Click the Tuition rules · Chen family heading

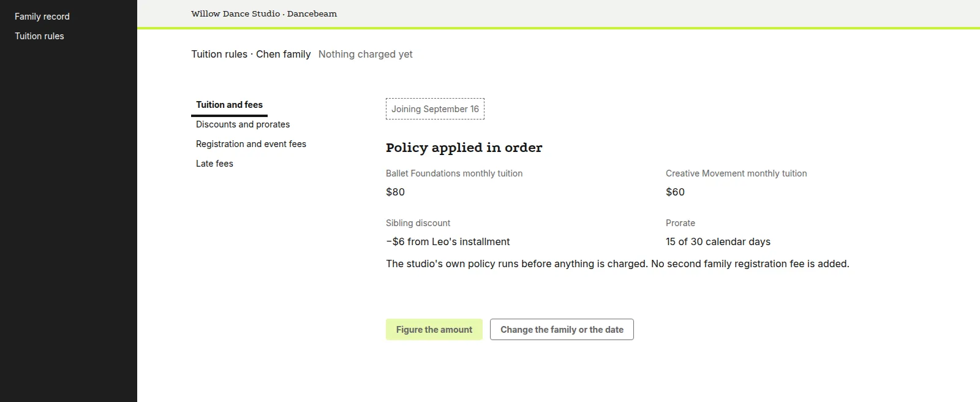pos(251,54)
